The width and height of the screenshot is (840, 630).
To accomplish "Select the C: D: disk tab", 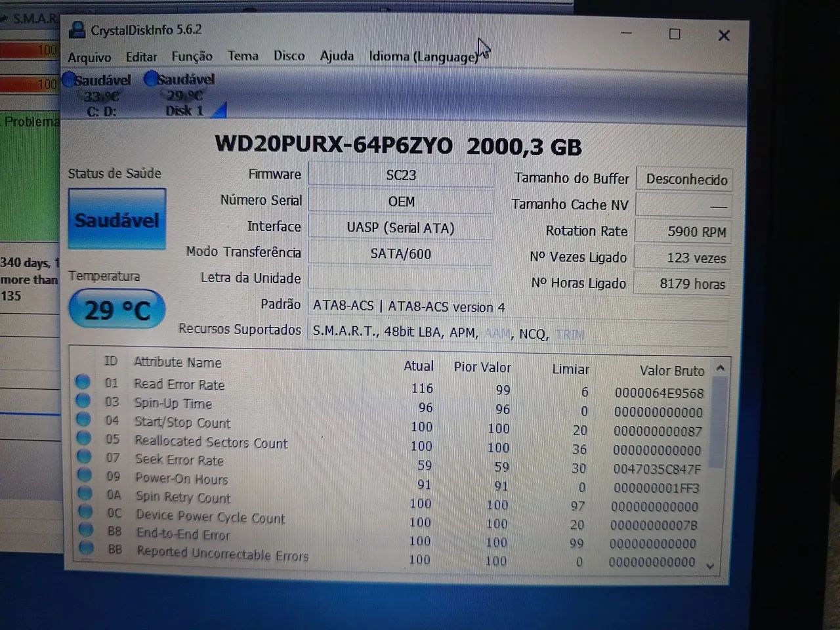I will (x=100, y=96).
